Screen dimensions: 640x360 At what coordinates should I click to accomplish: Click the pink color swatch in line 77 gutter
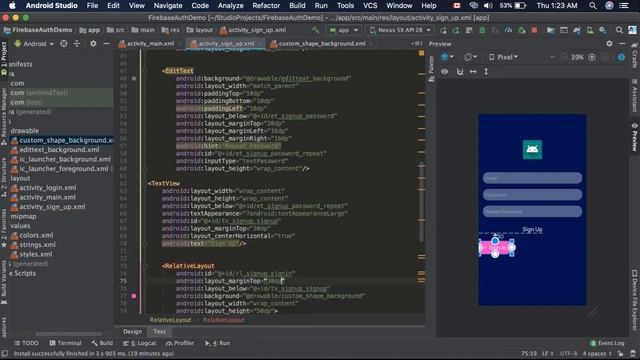tap(133, 296)
